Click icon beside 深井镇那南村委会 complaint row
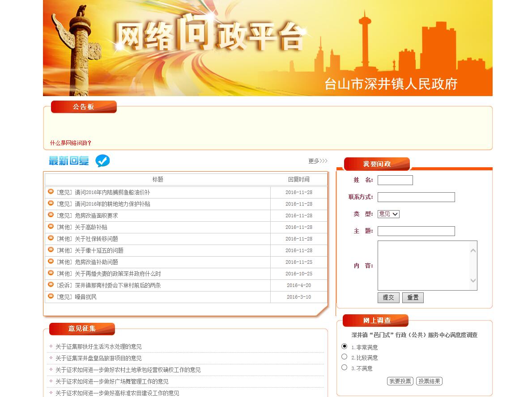 [51, 285]
